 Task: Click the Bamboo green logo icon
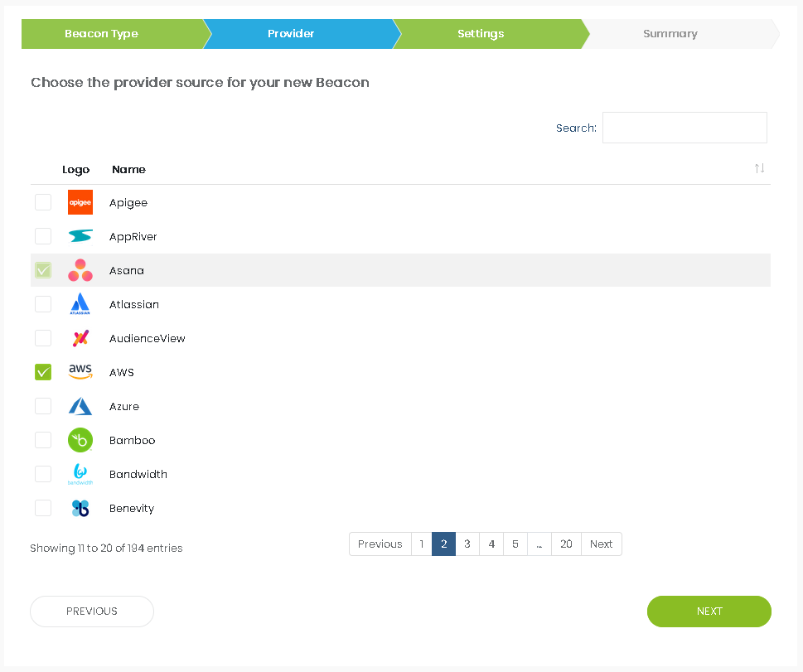80,440
